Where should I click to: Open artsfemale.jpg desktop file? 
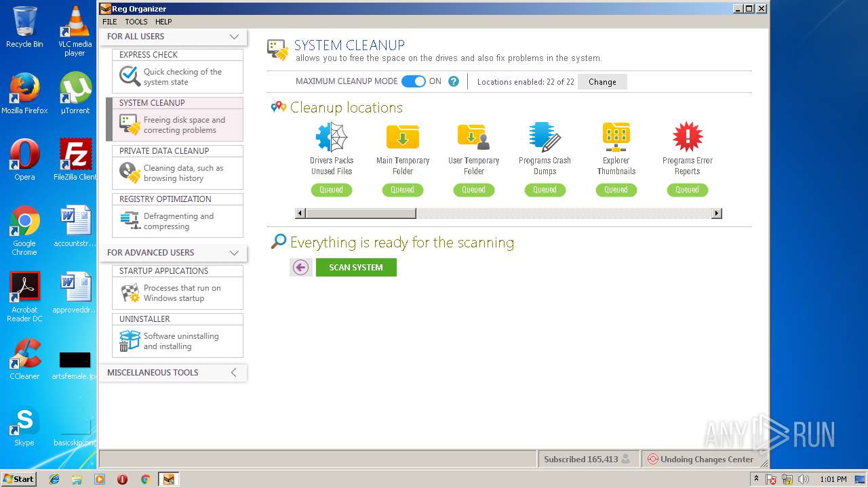click(x=75, y=366)
